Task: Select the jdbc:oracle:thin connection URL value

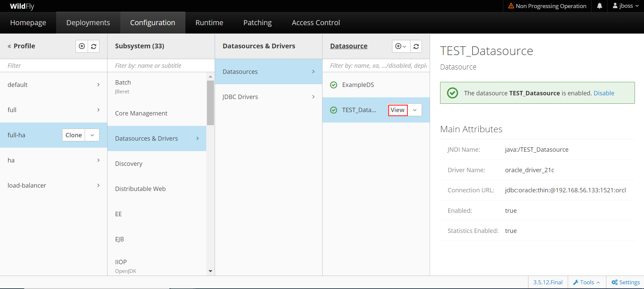Action: coord(565,190)
